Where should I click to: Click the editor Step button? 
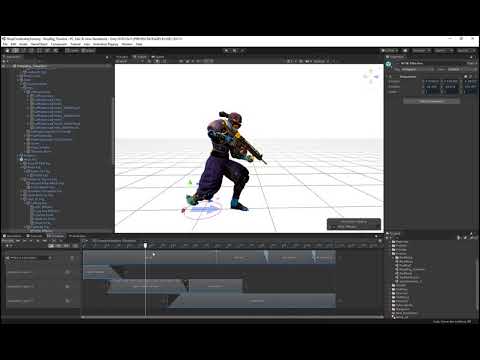(x=243, y=51)
